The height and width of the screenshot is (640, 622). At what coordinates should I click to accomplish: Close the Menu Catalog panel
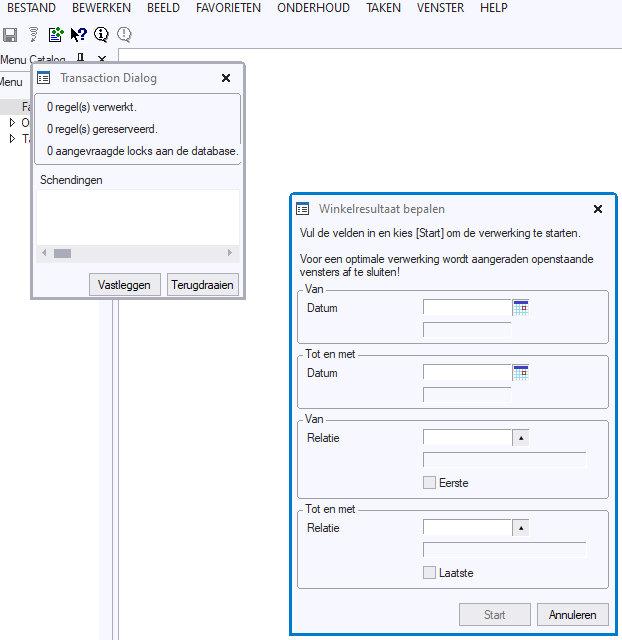tap(102, 59)
